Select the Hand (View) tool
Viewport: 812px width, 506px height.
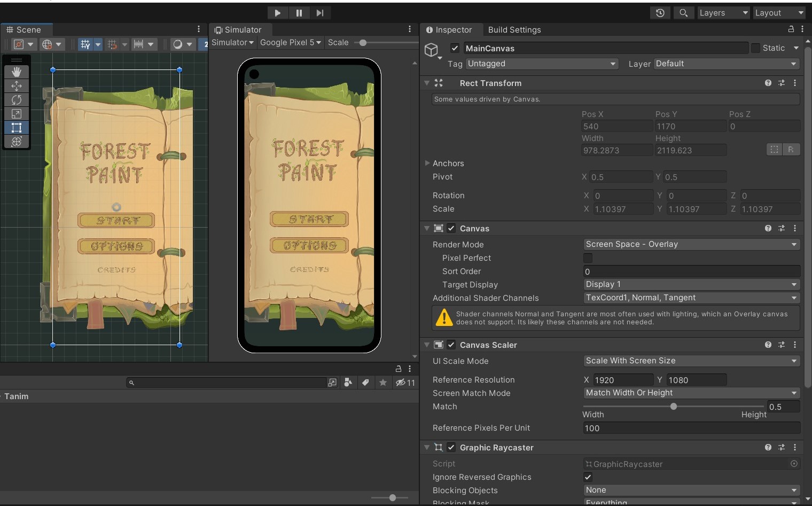pos(17,72)
